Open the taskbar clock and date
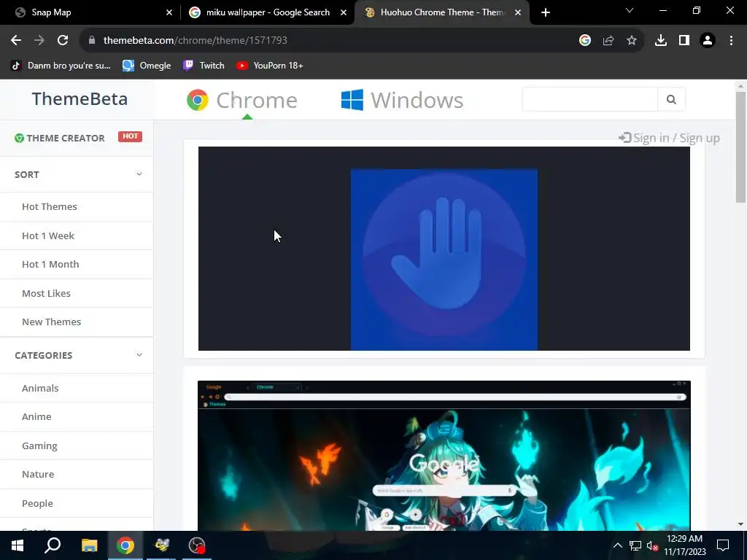 pos(684,545)
